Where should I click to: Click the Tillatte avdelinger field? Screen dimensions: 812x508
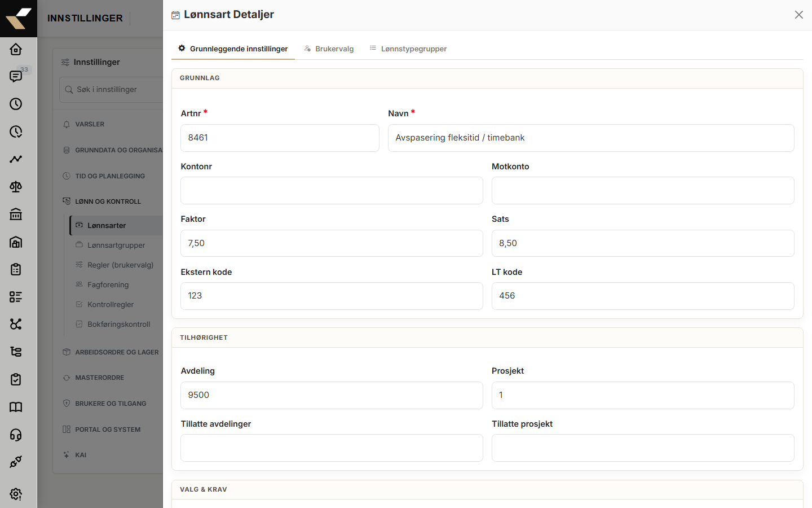[x=332, y=448]
